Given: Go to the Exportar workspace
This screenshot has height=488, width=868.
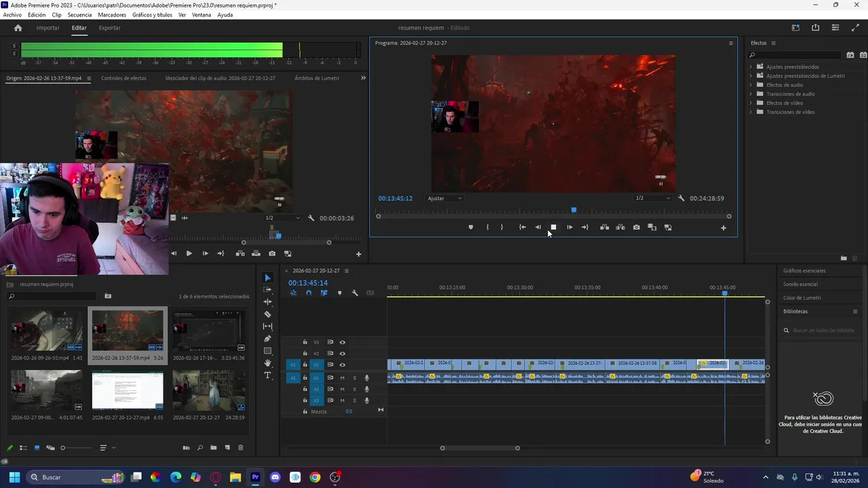Looking at the screenshot, I should point(109,28).
